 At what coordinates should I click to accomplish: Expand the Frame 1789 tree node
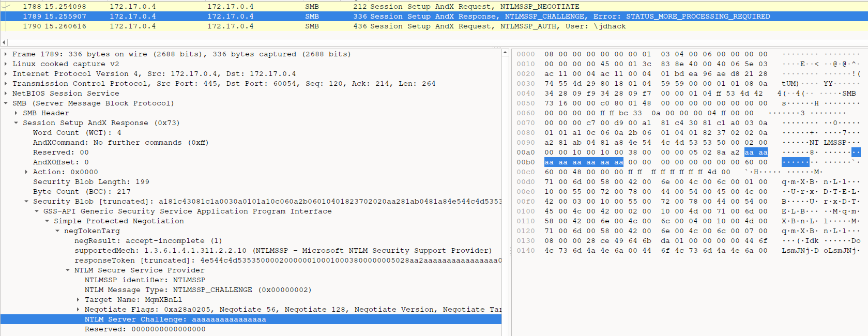click(x=6, y=54)
